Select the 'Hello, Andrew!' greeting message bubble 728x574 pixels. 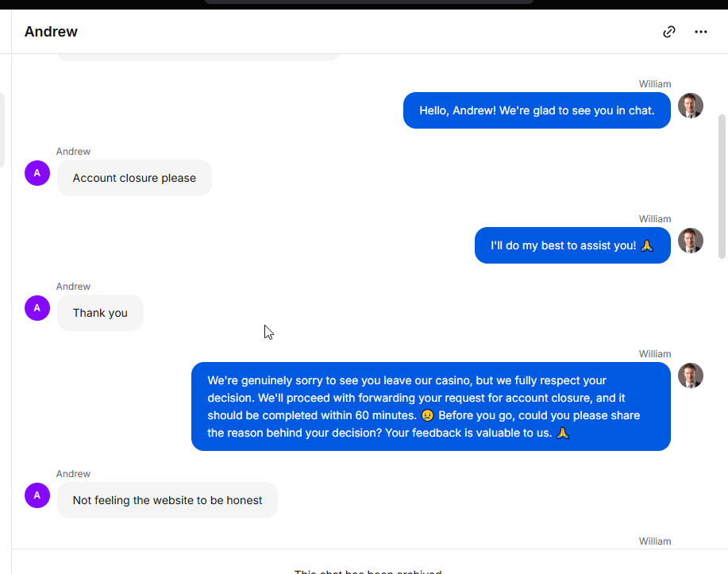coord(537,110)
